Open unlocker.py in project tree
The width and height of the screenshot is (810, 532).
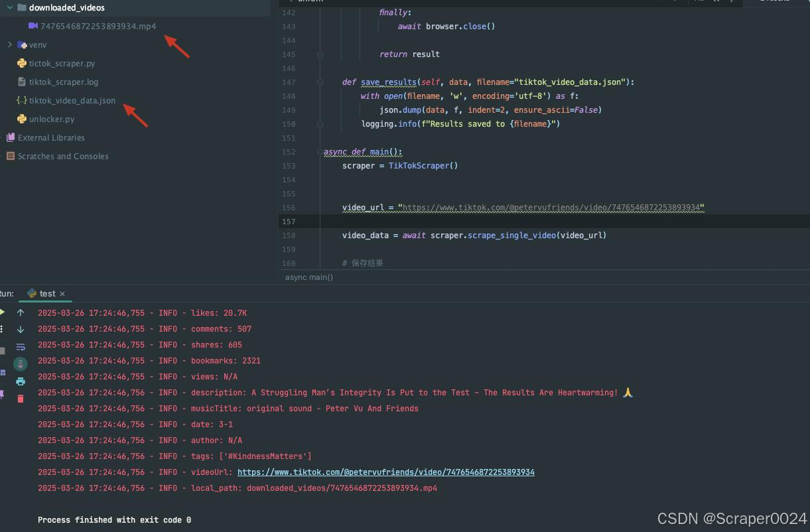(x=52, y=119)
